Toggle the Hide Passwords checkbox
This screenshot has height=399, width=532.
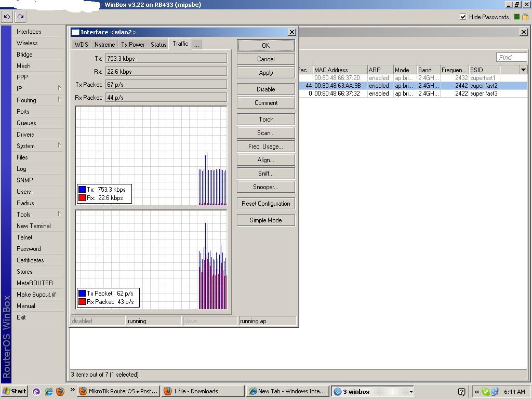pos(463,17)
